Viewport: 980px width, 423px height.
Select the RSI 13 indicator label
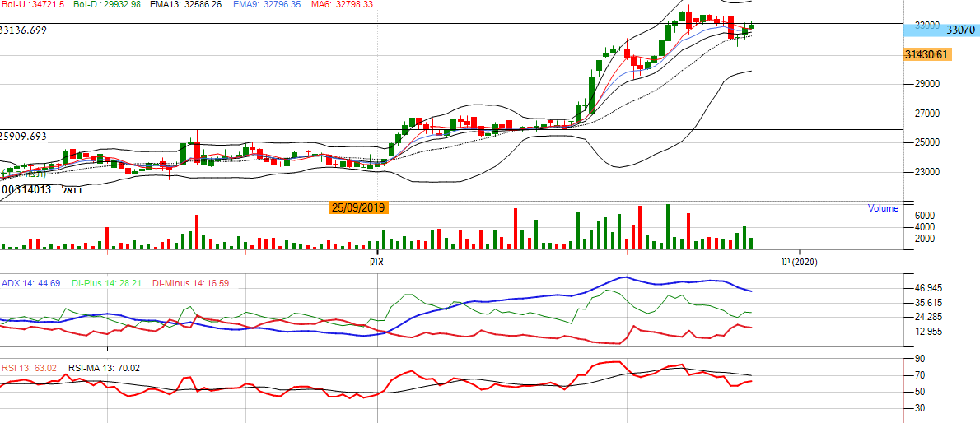(x=29, y=368)
